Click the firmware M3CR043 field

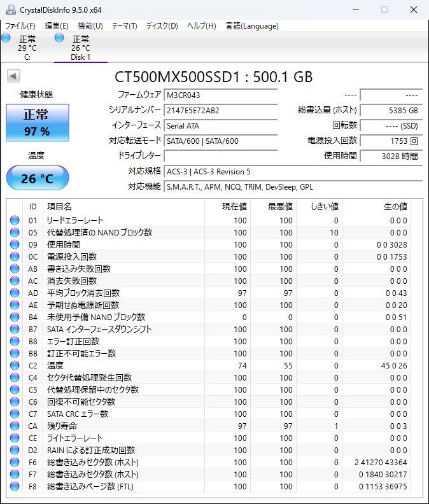(220, 95)
